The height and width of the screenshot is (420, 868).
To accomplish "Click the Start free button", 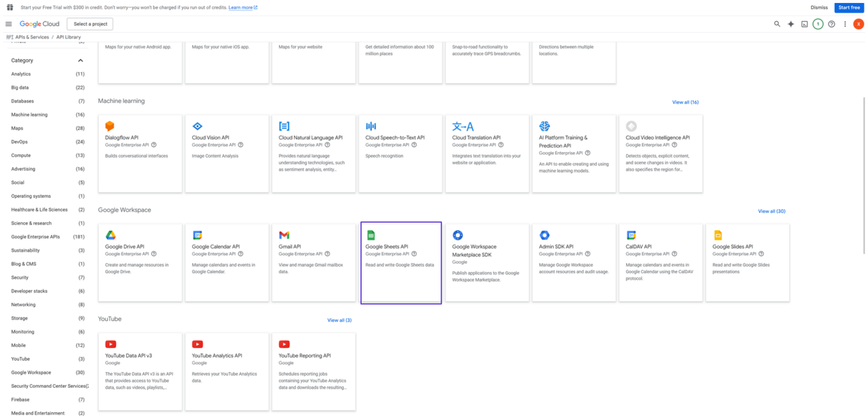I will [x=849, y=7].
